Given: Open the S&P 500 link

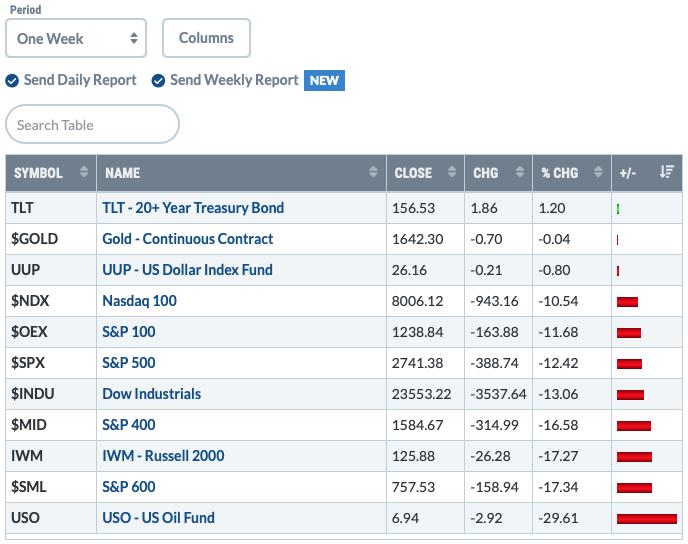Looking at the screenshot, I should click(129, 363).
